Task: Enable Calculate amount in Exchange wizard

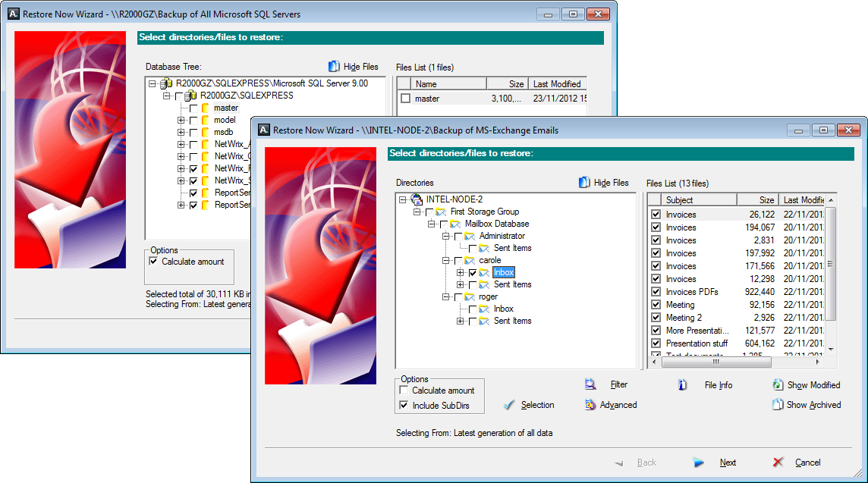Action: pos(404,390)
